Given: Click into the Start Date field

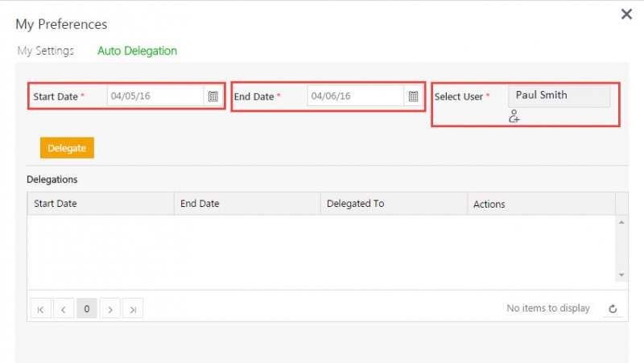Looking at the screenshot, I should (x=155, y=97).
